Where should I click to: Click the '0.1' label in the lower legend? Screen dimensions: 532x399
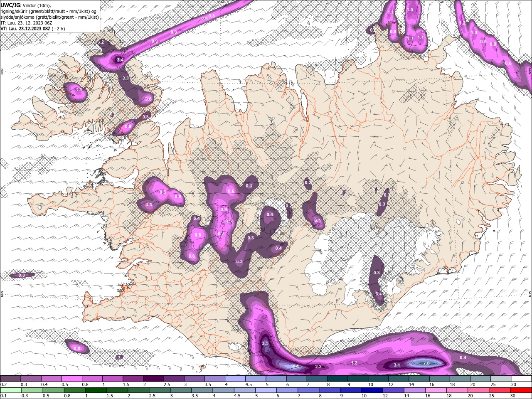[3, 396]
